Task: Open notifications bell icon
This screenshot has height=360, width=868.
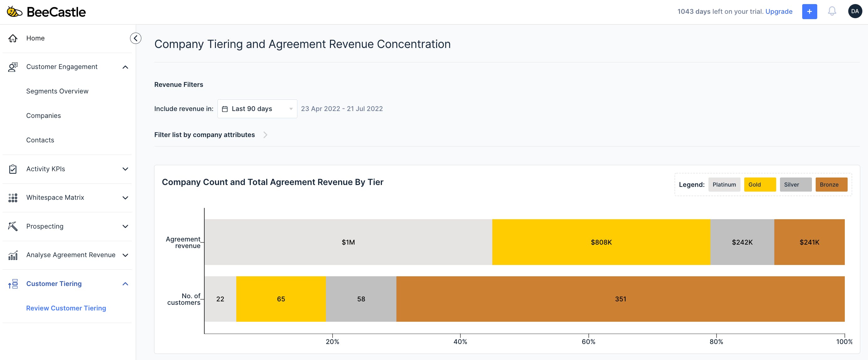Action: coord(832,12)
